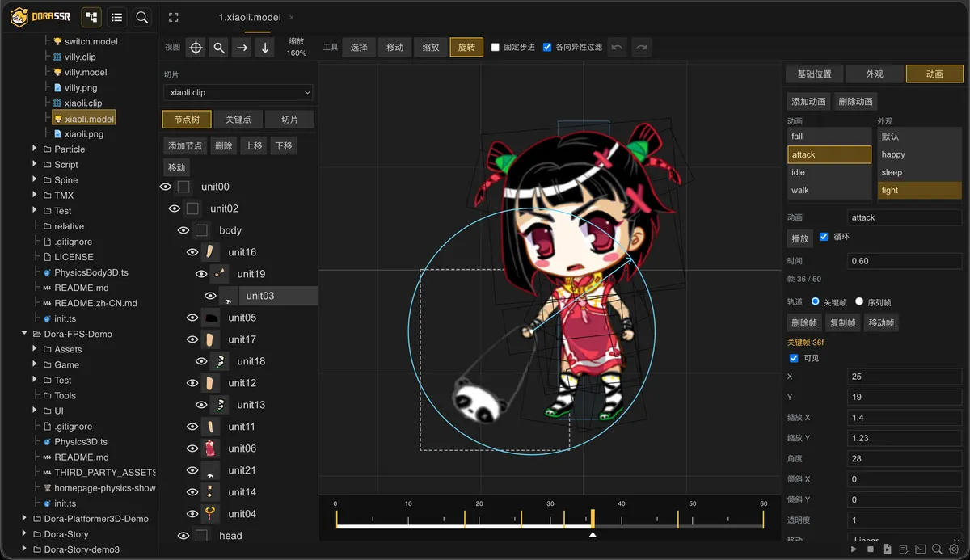Open the list view icon in header
Viewport: 970px width, 560px height.
pos(117,17)
